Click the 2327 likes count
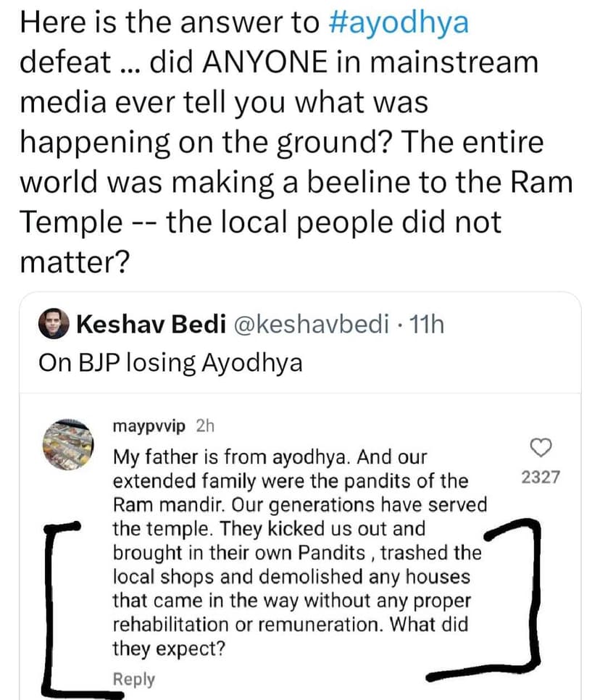This screenshot has width=600, height=700. pos(541,478)
